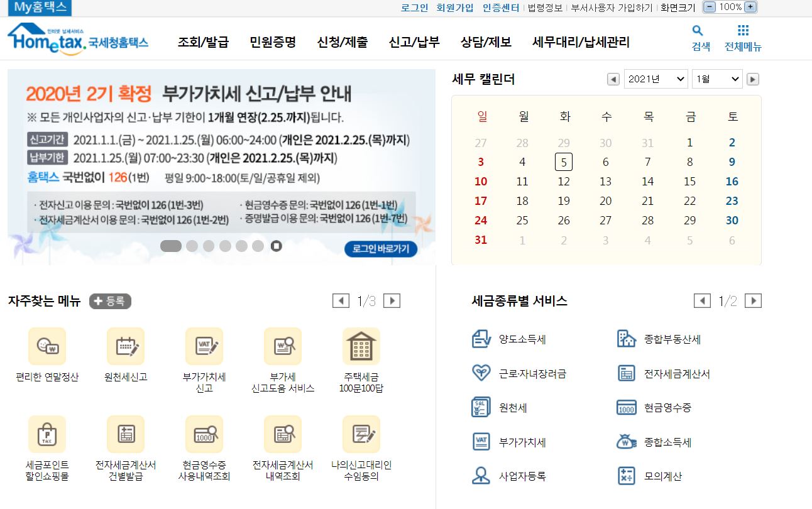Open the 민원증명 menu

pyautogui.click(x=273, y=42)
